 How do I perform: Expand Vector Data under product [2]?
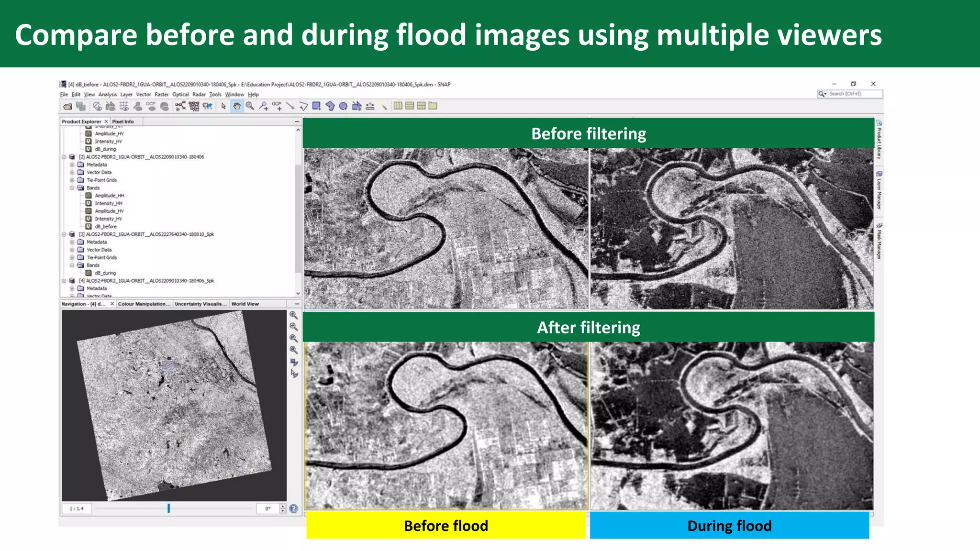(72, 172)
